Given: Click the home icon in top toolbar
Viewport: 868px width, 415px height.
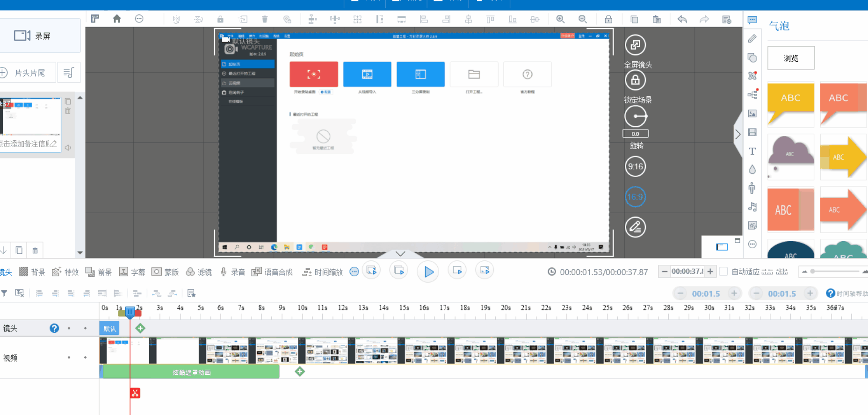Looking at the screenshot, I should (x=117, y=19).
